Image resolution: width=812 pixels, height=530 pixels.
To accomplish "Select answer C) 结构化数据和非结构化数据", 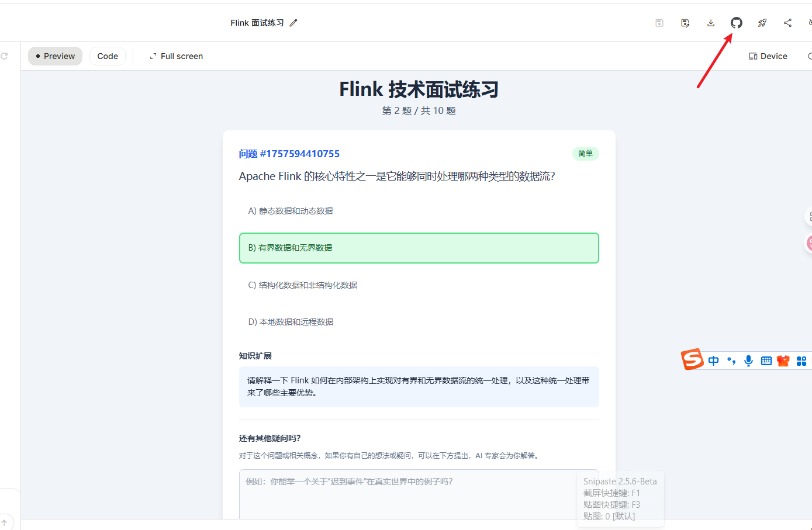I will point(419,285).
